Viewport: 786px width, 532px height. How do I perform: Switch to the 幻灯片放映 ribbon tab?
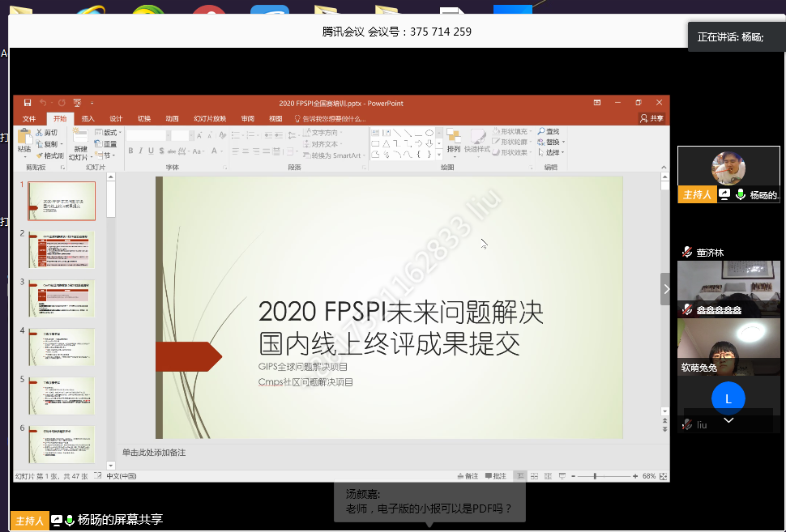pyautogui.click(x=210, y=119)
